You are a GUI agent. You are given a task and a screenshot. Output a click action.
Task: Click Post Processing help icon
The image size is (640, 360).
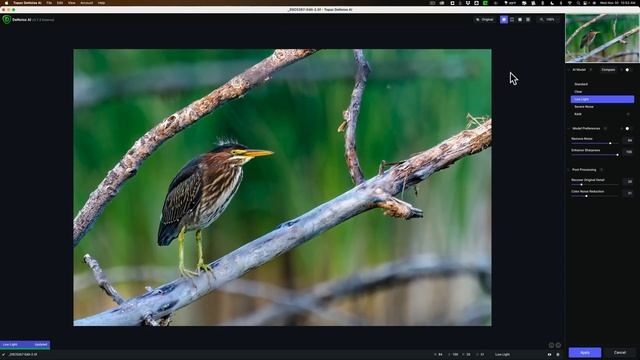pos(601,170)
